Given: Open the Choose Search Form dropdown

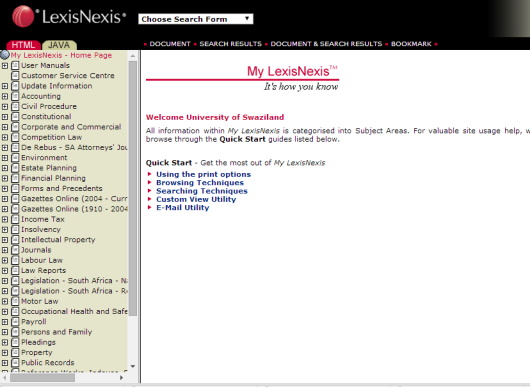Looking at the screenshot, I should pos(196,19).
